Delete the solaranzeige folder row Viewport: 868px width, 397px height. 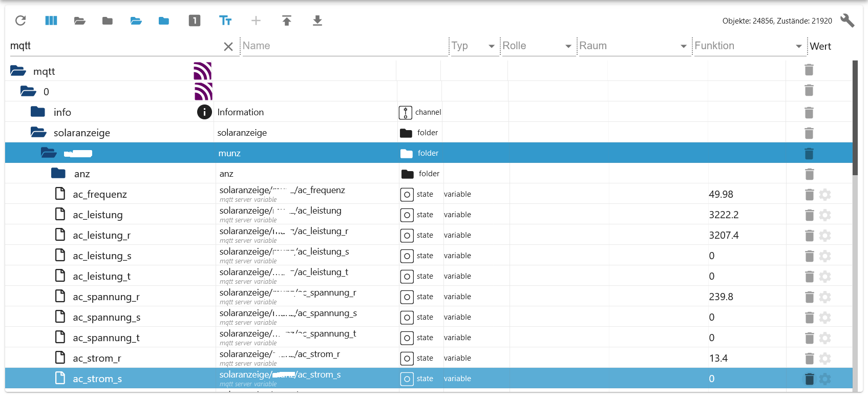[809, 133]
